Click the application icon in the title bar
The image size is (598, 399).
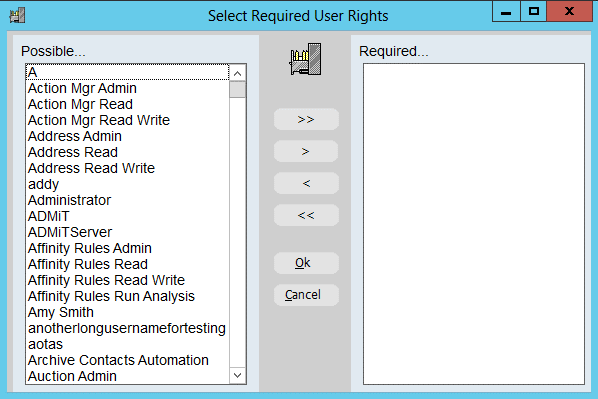coord(17,15)
